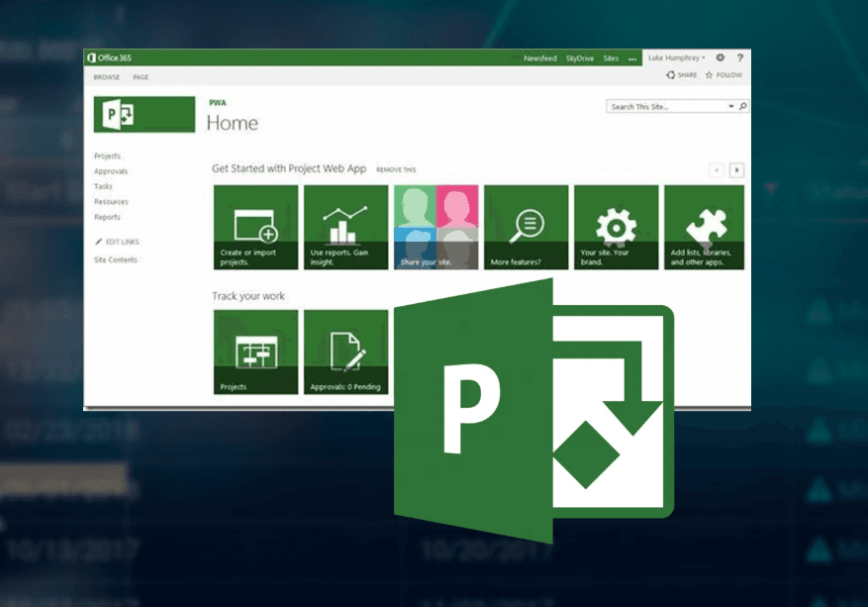Open Site Contents from the sidebar

coord(116,259)
